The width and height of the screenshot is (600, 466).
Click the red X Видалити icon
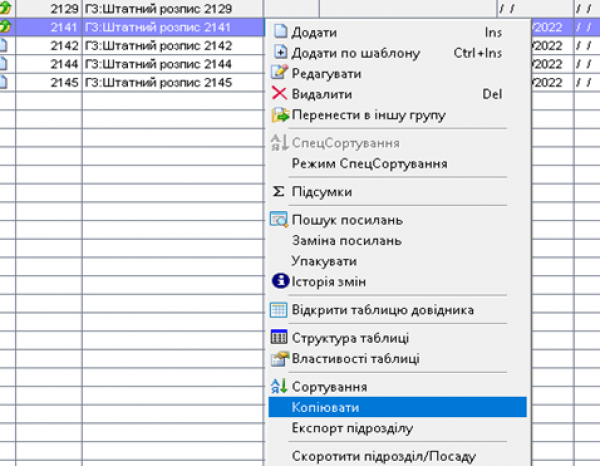280,94
